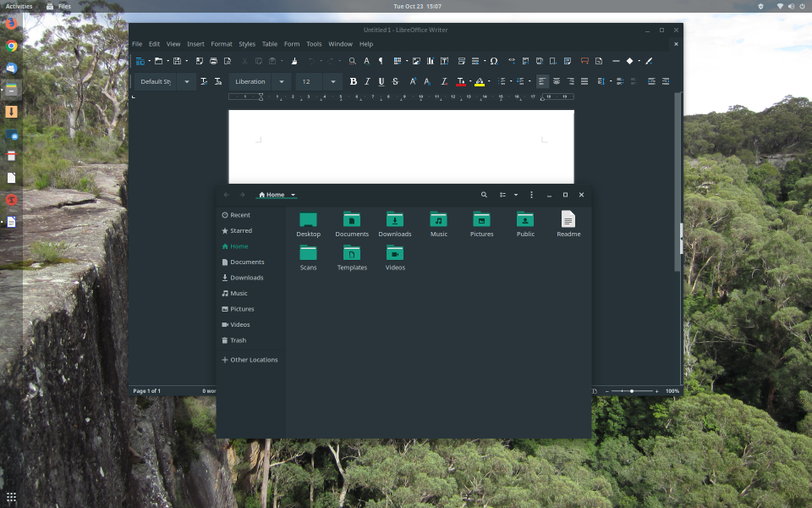812x508 pixels.
Task: Insert a special character with Omega icon
Action: 494,61
